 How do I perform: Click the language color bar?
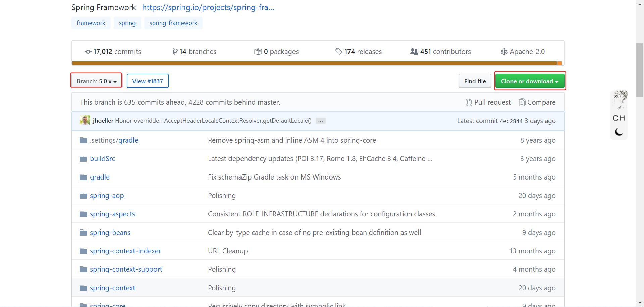(x=314, y=63)
